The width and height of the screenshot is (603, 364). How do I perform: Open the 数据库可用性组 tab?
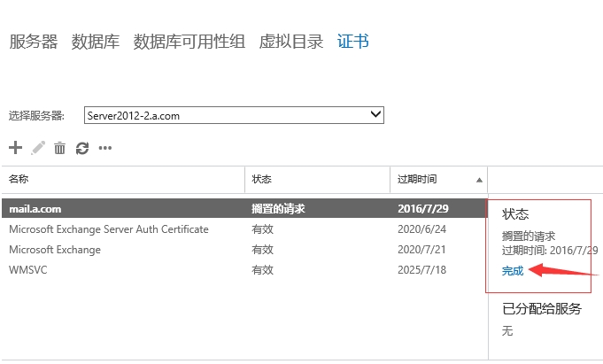[189, 41]
